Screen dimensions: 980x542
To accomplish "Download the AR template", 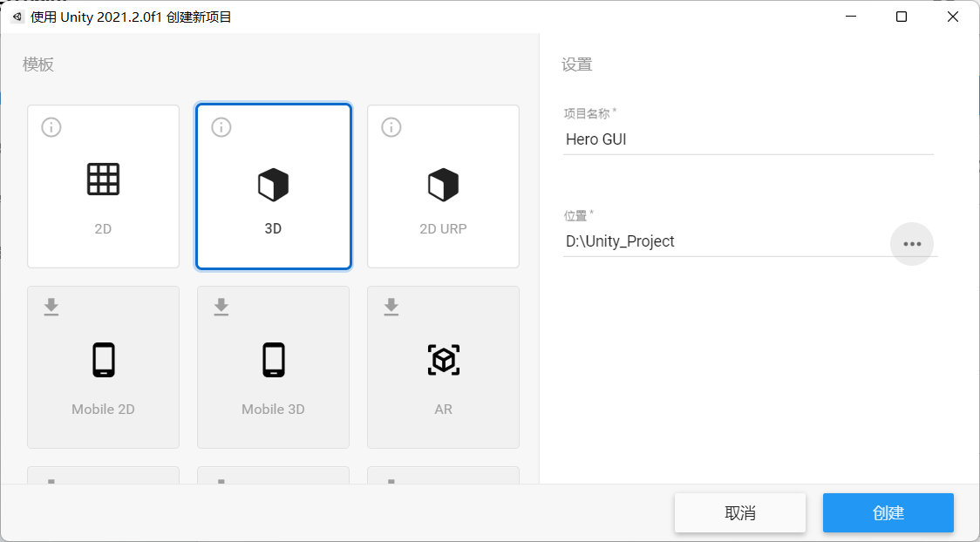I will [391, 308].
